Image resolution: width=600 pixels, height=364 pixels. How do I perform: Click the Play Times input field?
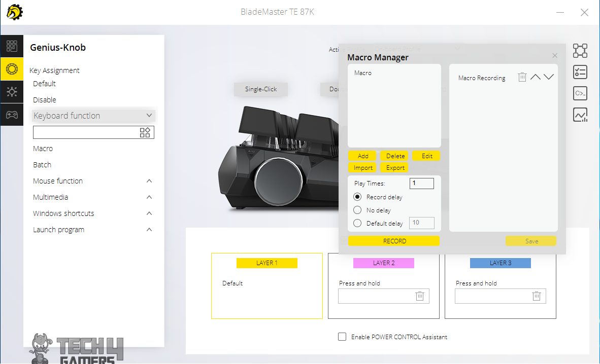pos(422,183)
